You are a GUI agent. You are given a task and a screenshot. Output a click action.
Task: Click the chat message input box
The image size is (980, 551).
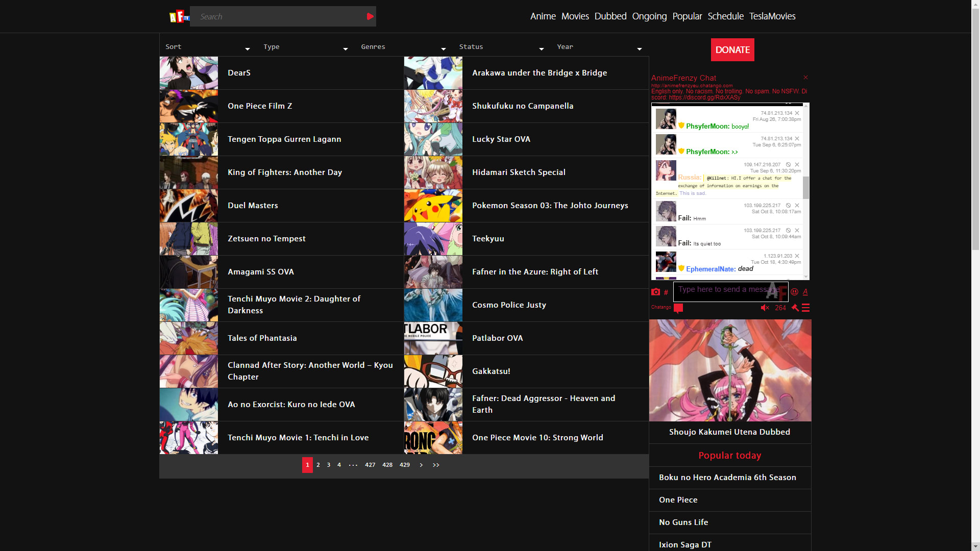coord(730,292)
